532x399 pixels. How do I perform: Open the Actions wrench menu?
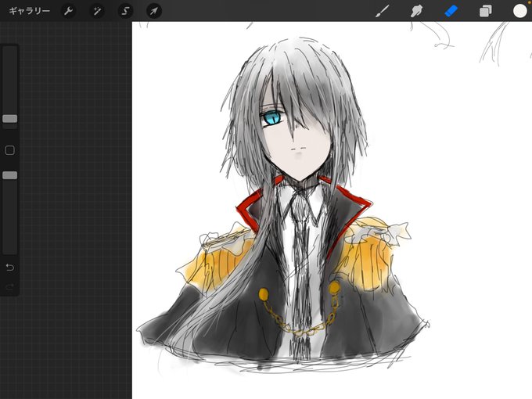click(x=68, y=11)
